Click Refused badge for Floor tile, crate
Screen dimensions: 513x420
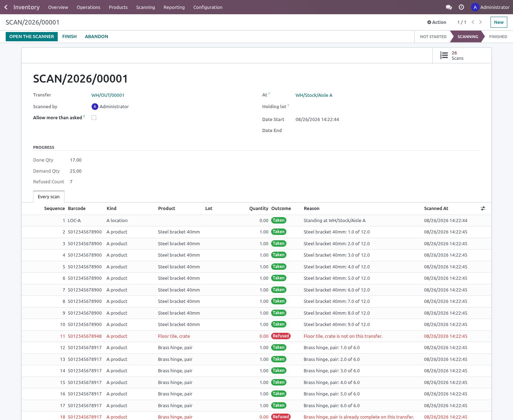[x=281, y=336]
